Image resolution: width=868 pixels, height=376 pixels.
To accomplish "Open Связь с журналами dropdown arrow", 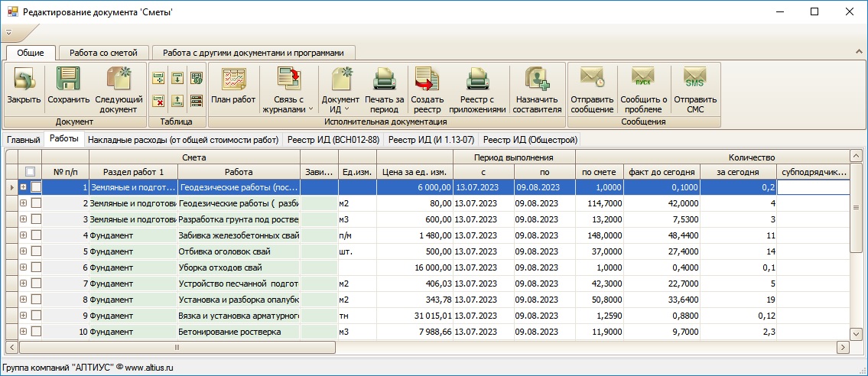I will point(310,109).
